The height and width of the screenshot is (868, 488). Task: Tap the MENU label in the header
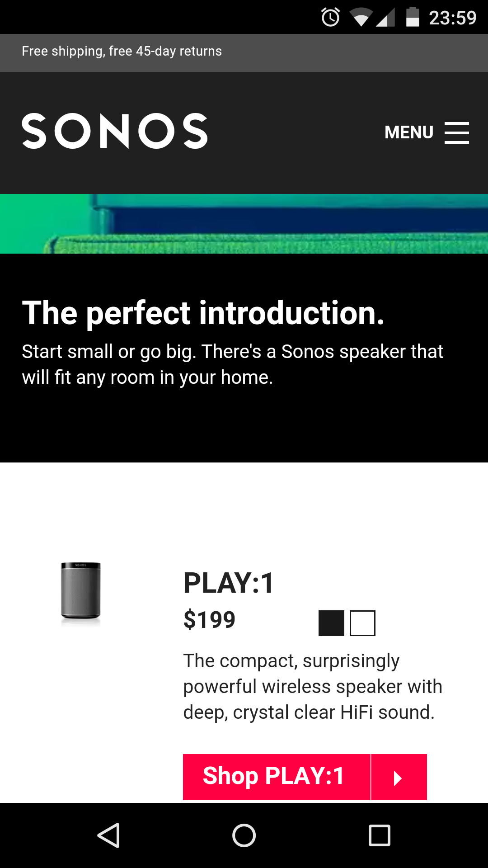[x=409, y=132]
